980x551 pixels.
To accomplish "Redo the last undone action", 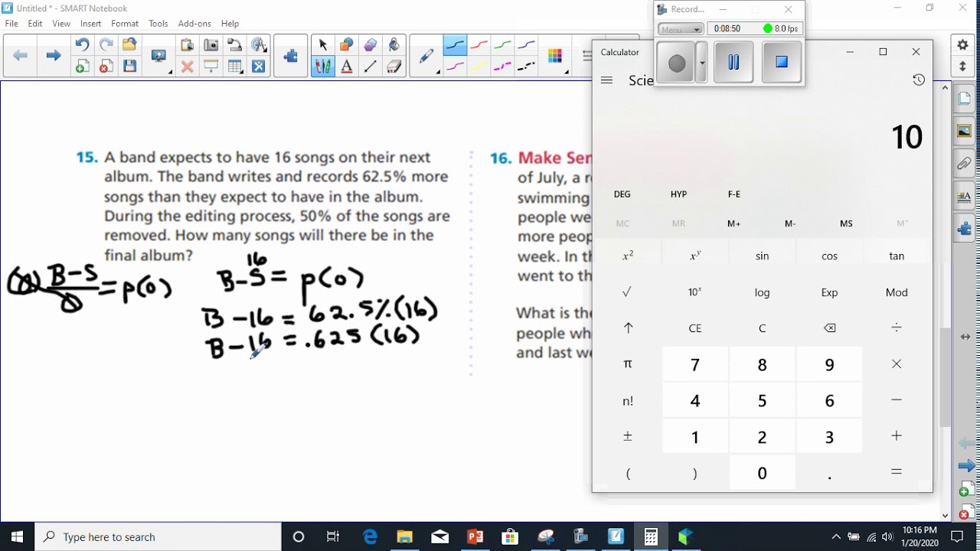I will (x=106, y=45).
